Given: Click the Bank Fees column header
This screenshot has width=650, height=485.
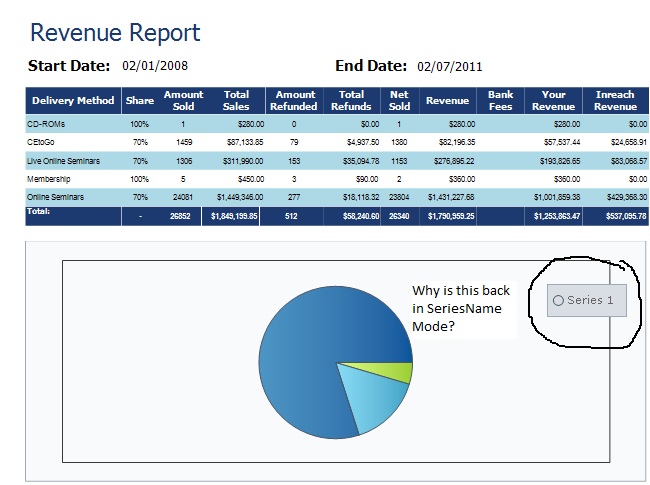Looking at the screenshot, I should (500, 100).
